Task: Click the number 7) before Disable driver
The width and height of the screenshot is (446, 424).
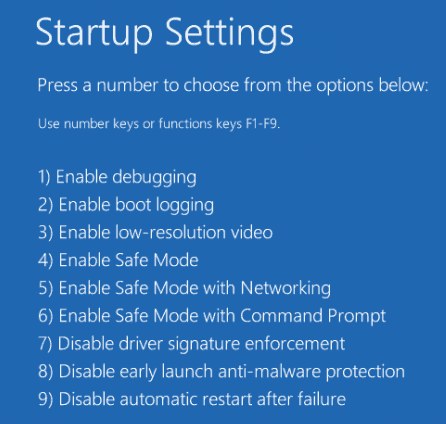Action: tap(45, 344)
